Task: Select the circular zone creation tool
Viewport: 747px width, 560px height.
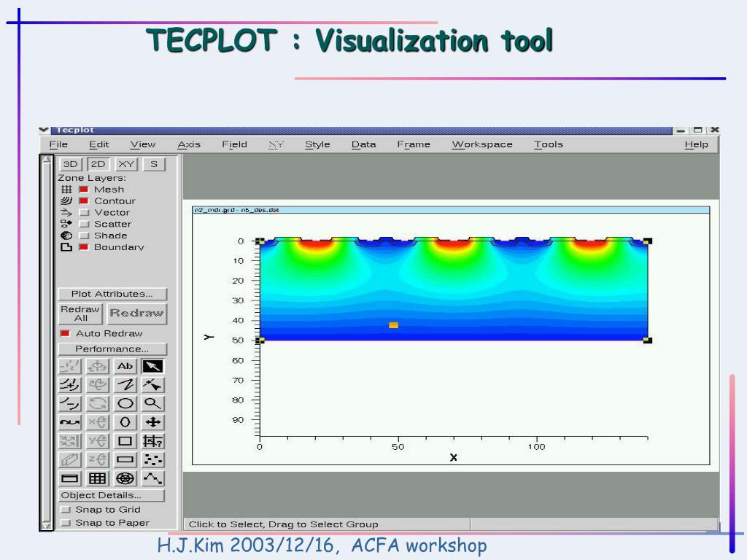Action: pyautogui.click(x=125, y=478)
